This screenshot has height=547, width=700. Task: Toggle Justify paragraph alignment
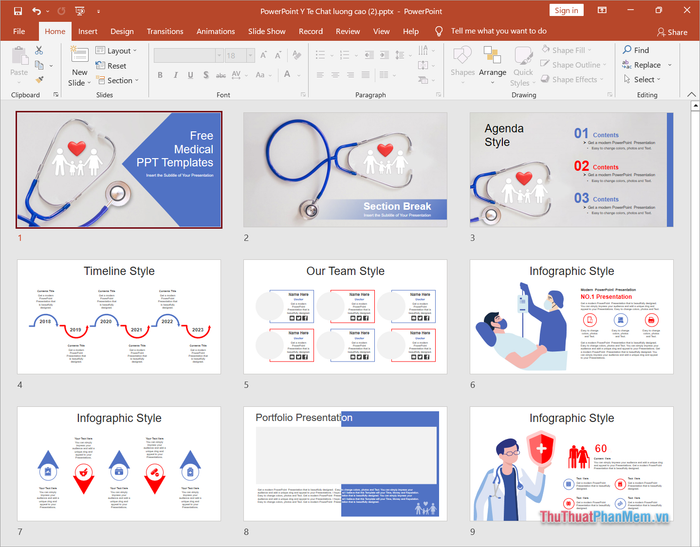point(366,75)
